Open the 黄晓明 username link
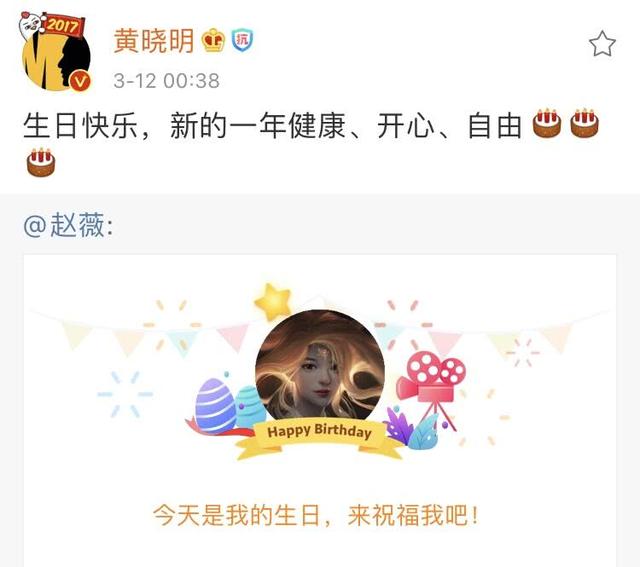640x567 pixels. pyautogui.click(x=153, y=41)
